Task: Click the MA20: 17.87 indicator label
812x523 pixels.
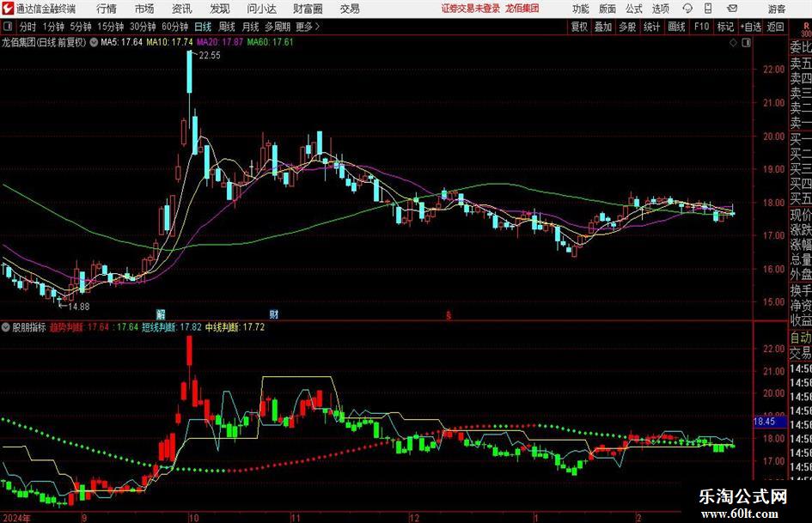Action: tap(220, 42)
